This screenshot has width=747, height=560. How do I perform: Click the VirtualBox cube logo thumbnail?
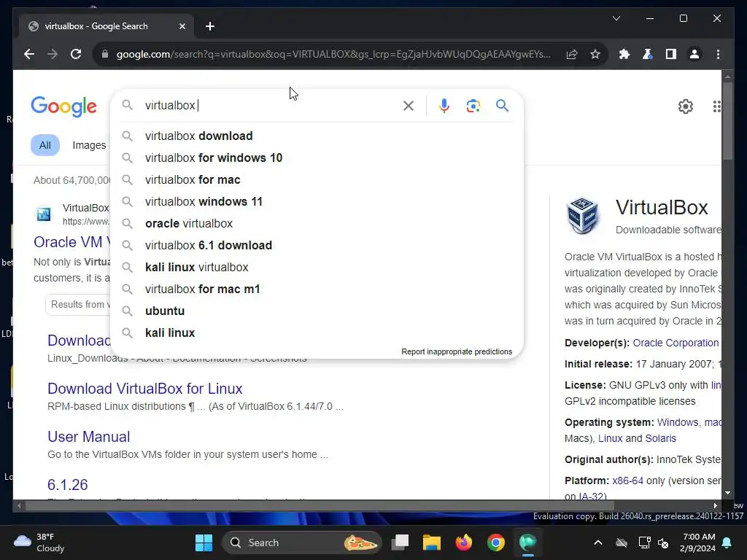pyautogui.click(x=581, y=216)
